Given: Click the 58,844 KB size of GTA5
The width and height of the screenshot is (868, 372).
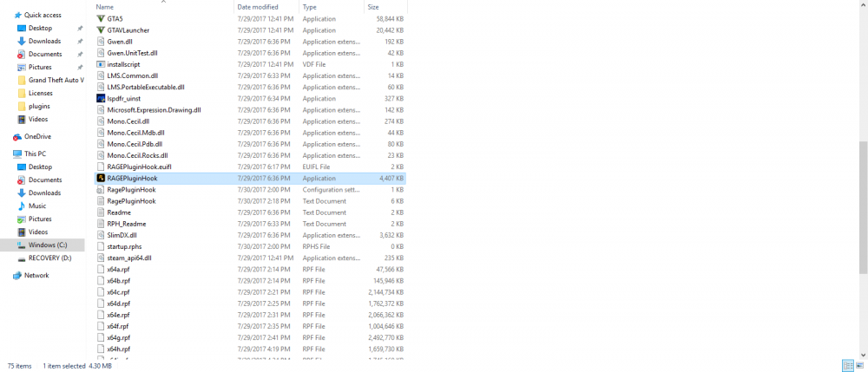Looking at the screenshot, I should click(x=390, y=19).
